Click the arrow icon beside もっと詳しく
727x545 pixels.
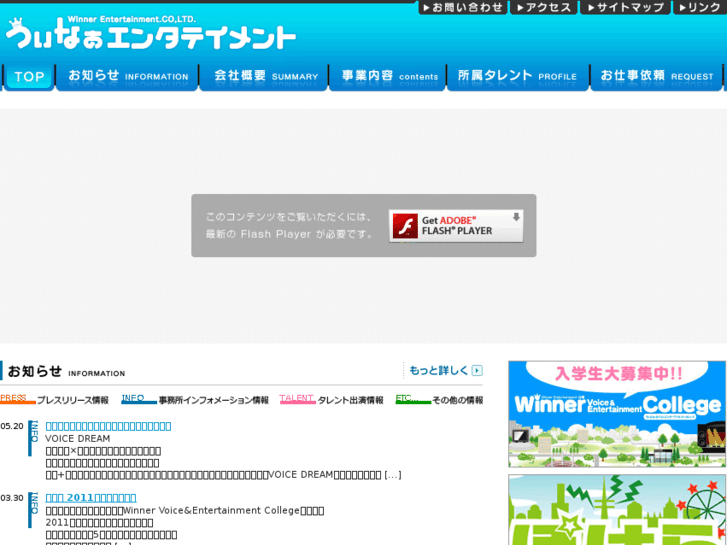coord(477,371)
